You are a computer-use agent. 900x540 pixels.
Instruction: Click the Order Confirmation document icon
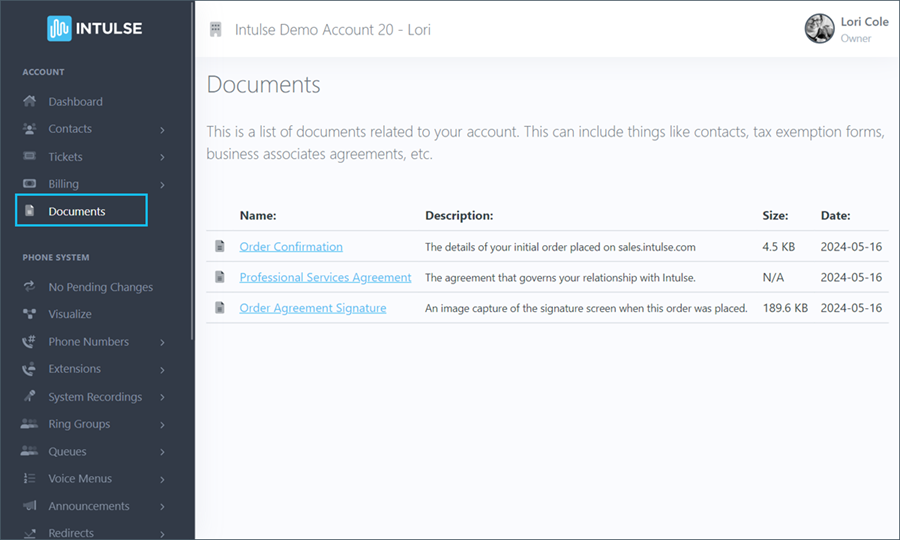220,246
